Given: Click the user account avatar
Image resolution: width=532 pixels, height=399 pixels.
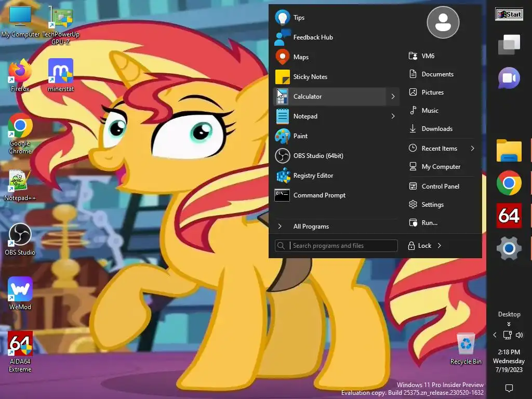Looking at the screenshot, I should [443, 22].
